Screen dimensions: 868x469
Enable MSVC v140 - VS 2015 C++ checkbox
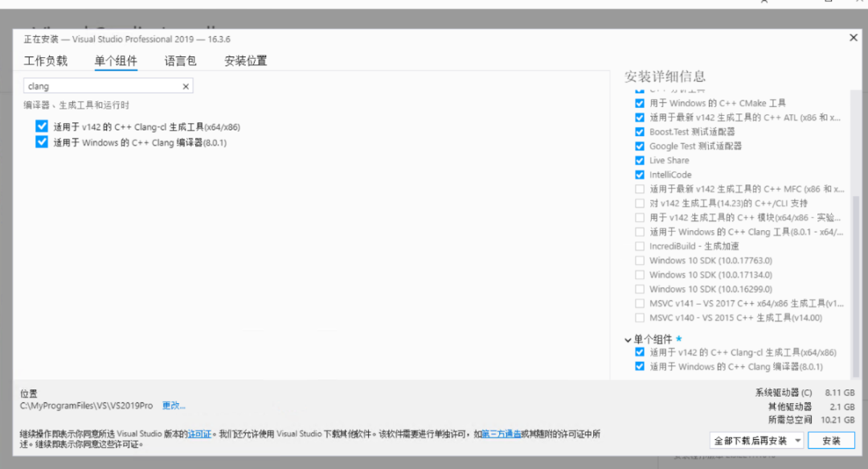click(x=640, y=318)
